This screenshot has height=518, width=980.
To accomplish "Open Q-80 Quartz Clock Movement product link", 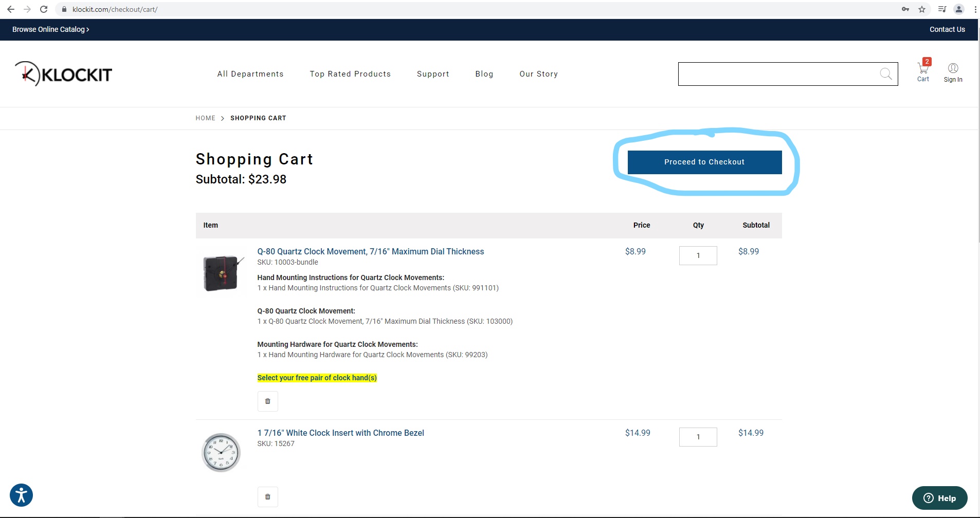I will (371, 251).
